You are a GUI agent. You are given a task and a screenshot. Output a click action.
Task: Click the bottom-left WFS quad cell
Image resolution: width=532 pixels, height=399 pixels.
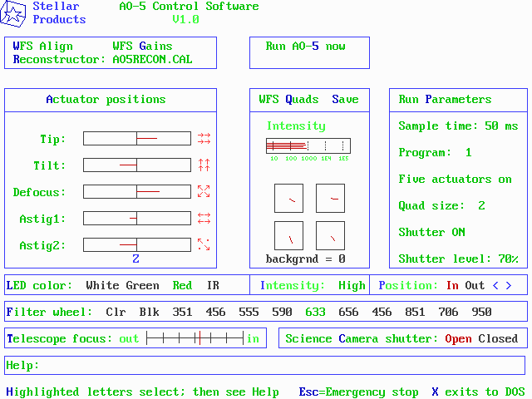click(288, 236)
